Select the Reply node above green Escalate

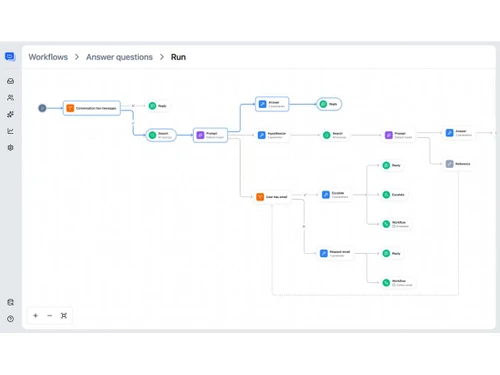tap(392, 165)
